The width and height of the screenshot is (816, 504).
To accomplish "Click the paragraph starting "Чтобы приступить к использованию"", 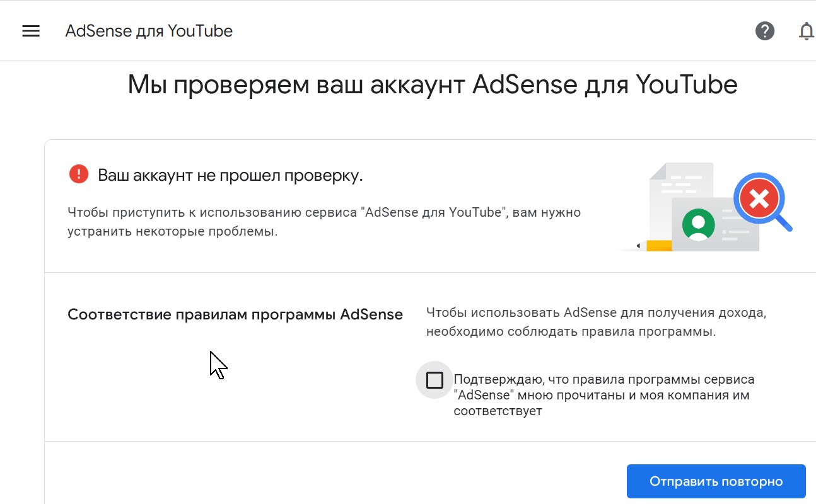I will coord(324,222).
